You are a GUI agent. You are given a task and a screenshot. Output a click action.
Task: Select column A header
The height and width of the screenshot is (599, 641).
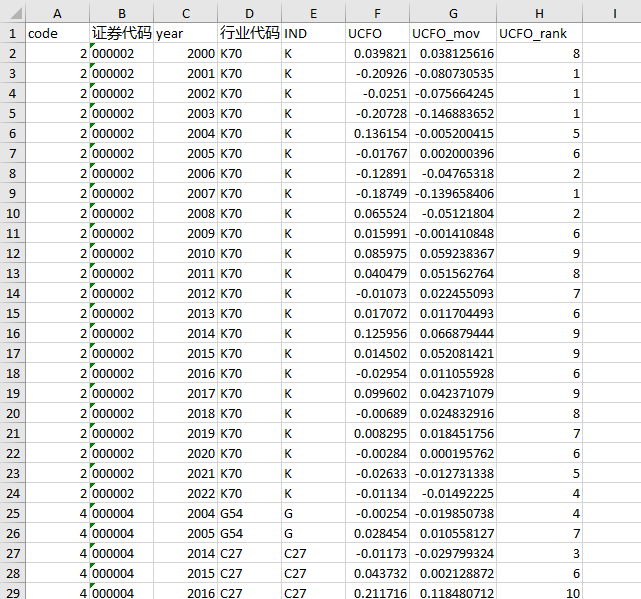coord(57,13)
